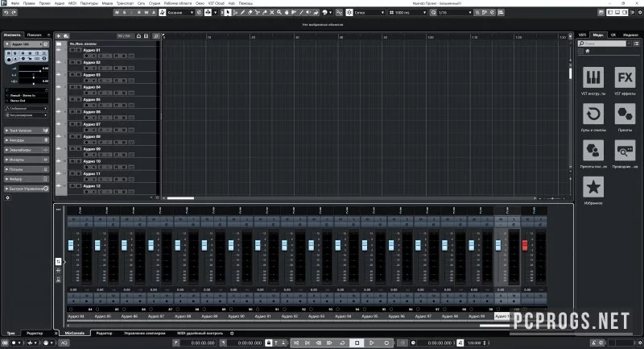Click the transport Play button
This screenshot has width=644, height=349.
point(372,343)
